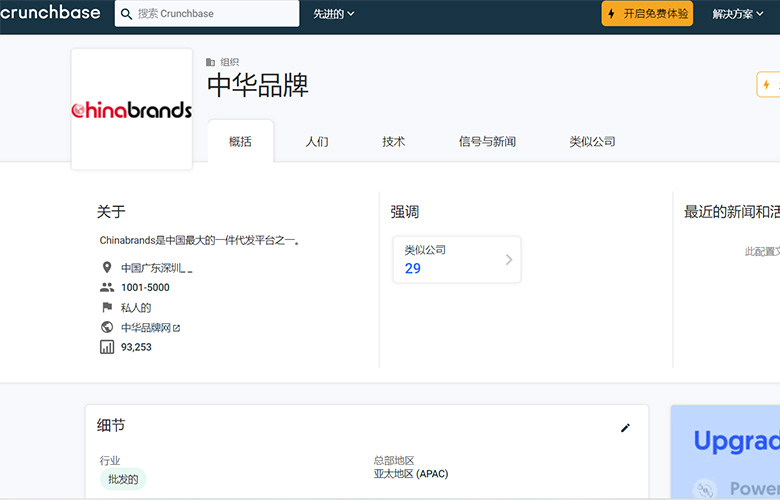This screenshot has height=500, width=780.
Task: Click the 批发的 industry tag
Action: coord(123,480)
